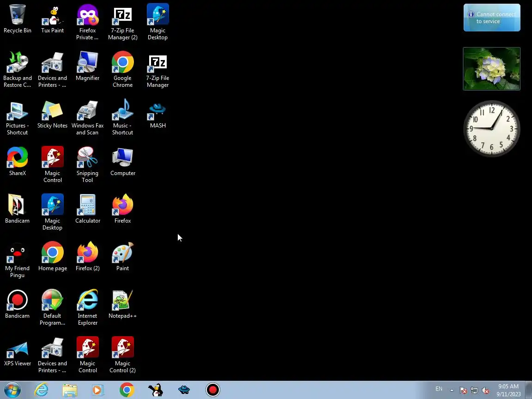Open Windows Media Player in taskbar
Screen dimensions: 532x399
point(98,390)
